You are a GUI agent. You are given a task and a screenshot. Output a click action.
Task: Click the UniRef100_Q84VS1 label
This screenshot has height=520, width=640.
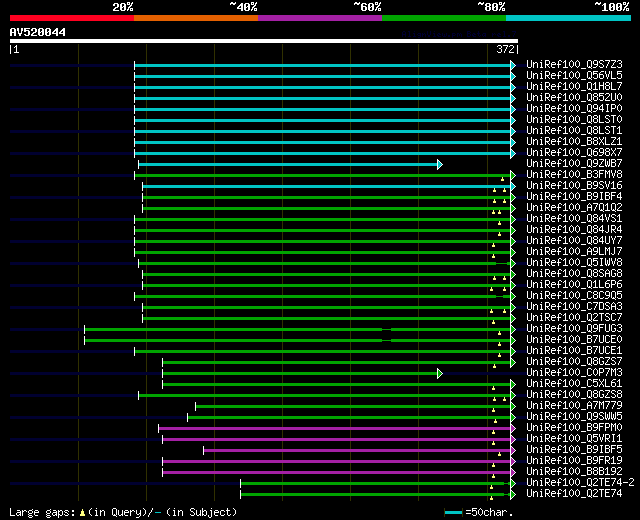pyautogui.click(x=574, y=219)
